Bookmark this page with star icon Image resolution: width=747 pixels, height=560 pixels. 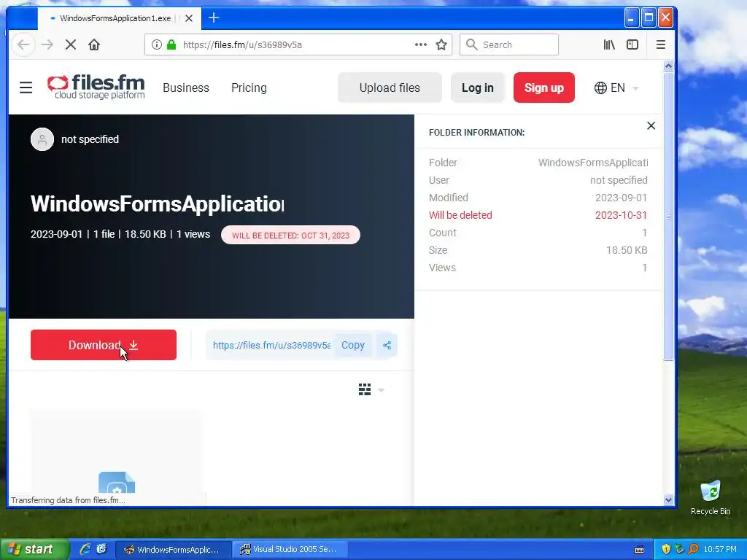click(x=441, y=44)
